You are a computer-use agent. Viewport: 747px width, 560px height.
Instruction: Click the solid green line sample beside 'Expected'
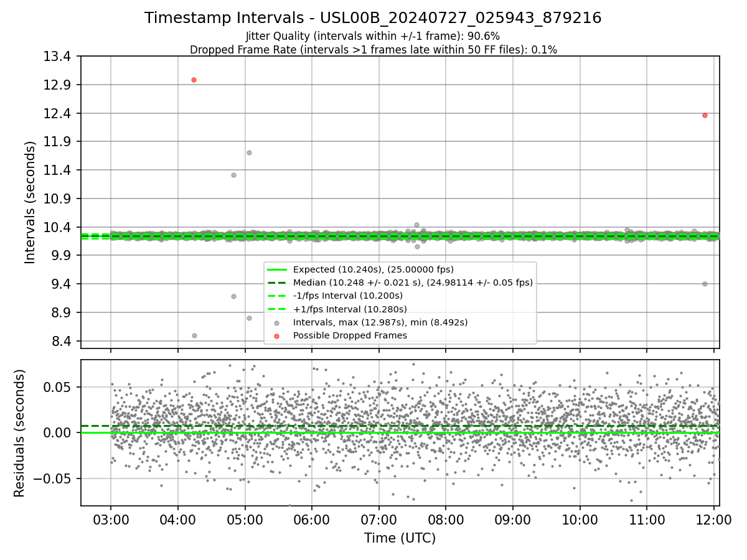coord(277,270)
